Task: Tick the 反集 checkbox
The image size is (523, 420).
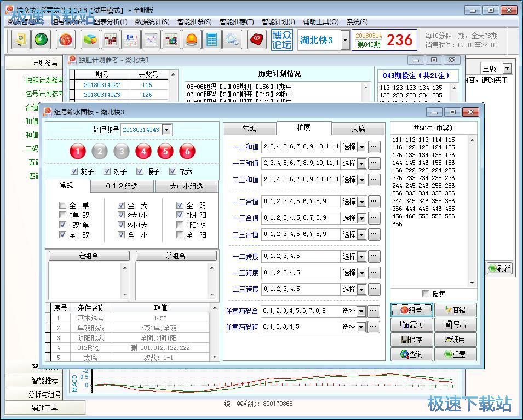Action: 426,294
